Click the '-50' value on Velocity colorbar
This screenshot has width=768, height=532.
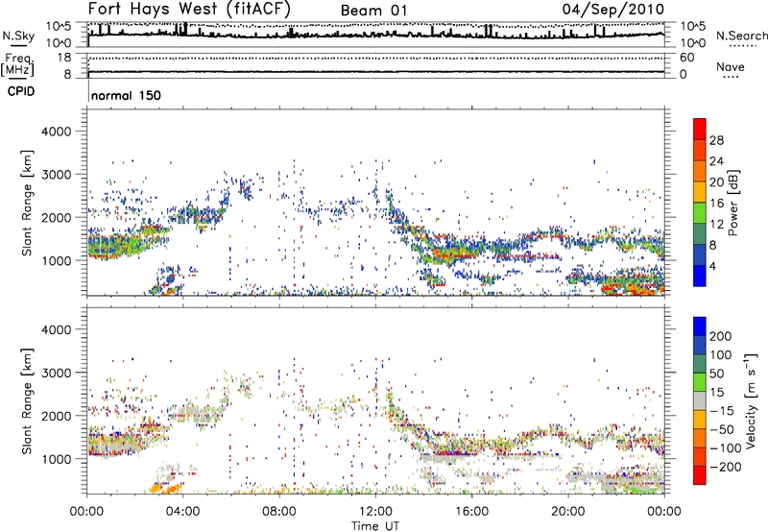tap(722, 430)
